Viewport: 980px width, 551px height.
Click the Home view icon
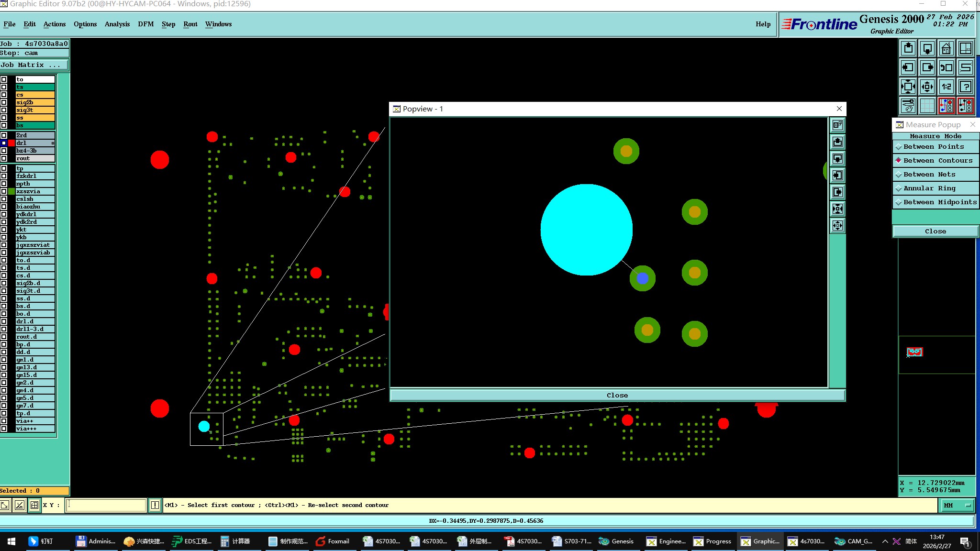coord(947,49)
